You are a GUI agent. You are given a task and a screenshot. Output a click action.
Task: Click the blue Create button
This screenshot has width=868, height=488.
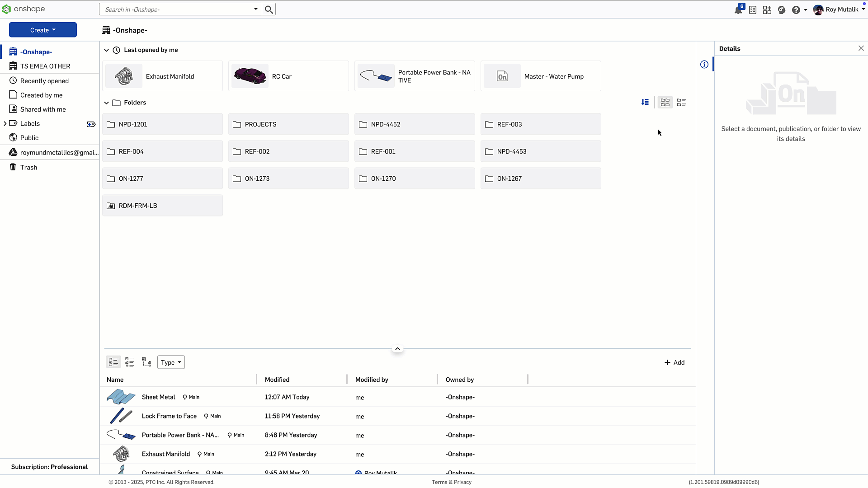[43, 30]
